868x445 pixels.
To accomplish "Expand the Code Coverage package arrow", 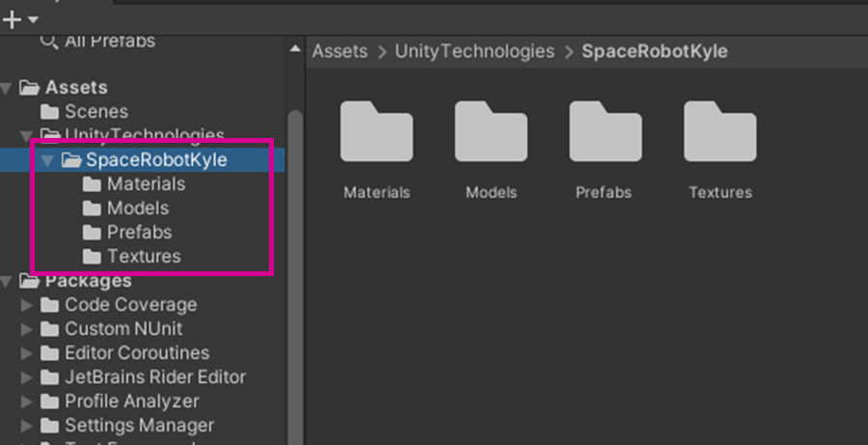I will point(27,305).
